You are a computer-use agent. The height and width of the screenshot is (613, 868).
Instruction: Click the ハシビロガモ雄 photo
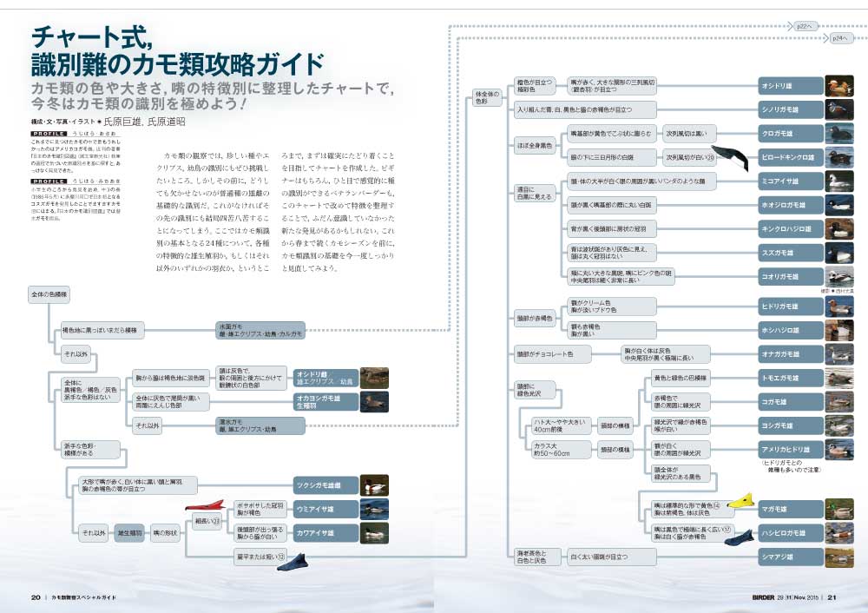(x=839, y=533)
